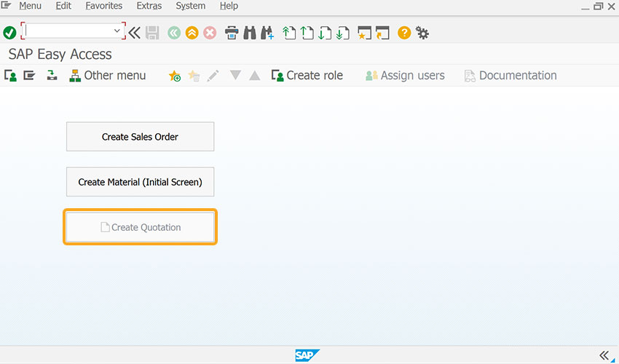Restore down the SAP window
The image size is (619, 364).
click(x=599, y=7)
